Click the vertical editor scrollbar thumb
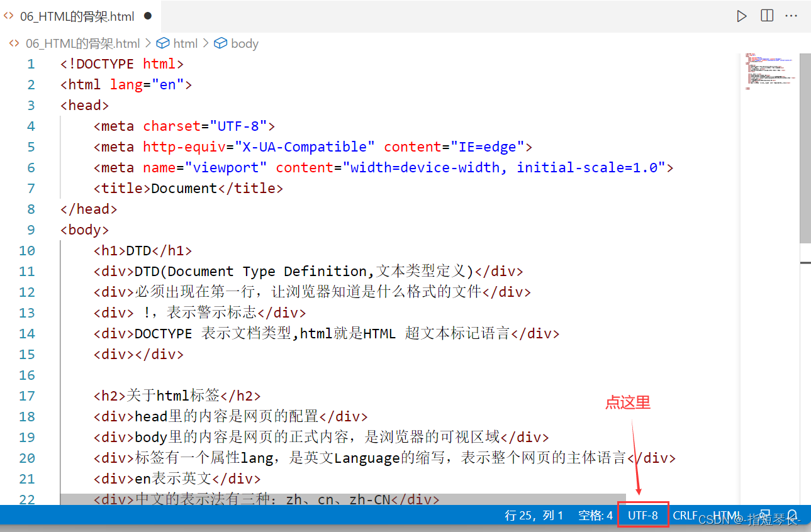This screenshot has height=532, width=811. click(x=805, y=148)
